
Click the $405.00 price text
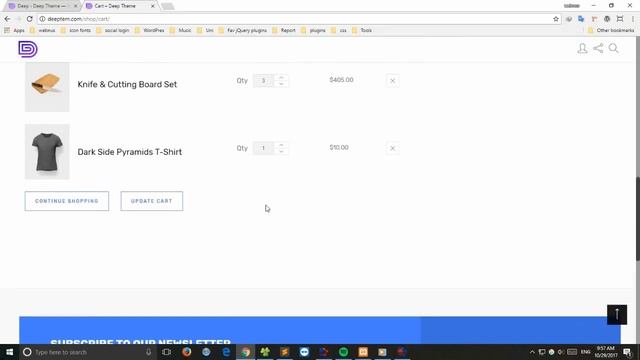tap(341, 80)
